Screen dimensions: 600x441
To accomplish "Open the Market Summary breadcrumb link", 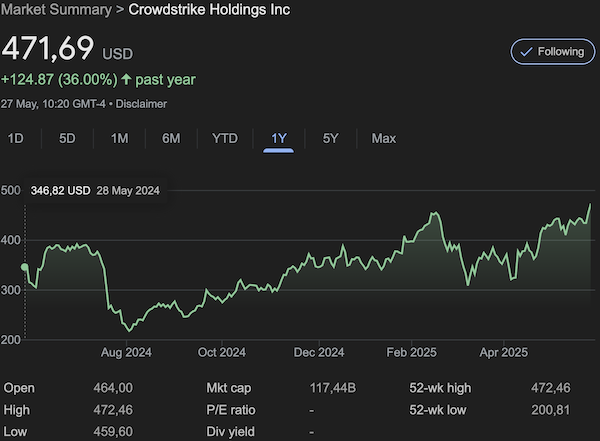I will coord(56,10).
